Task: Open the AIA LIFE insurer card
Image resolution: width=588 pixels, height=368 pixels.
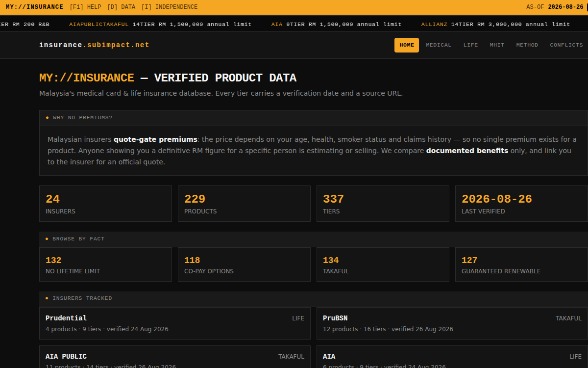Action: click(452, 357)
